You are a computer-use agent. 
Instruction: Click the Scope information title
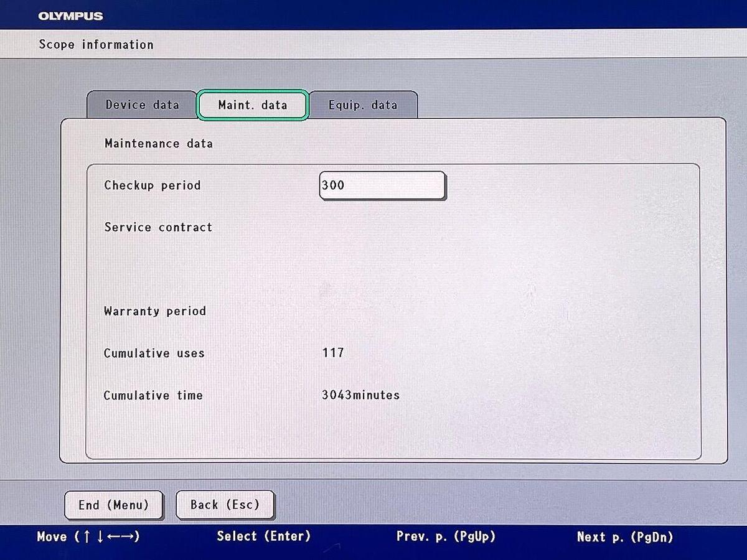tap(96, 44)
